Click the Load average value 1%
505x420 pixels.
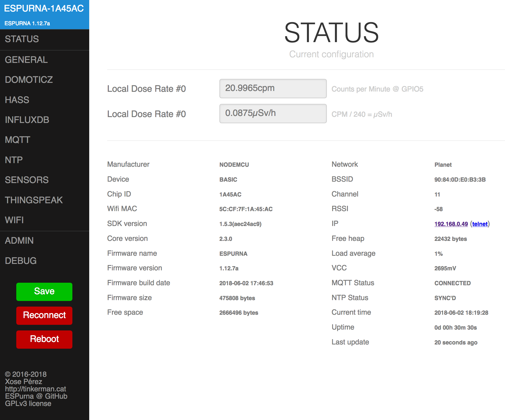[x=439, y=254]
